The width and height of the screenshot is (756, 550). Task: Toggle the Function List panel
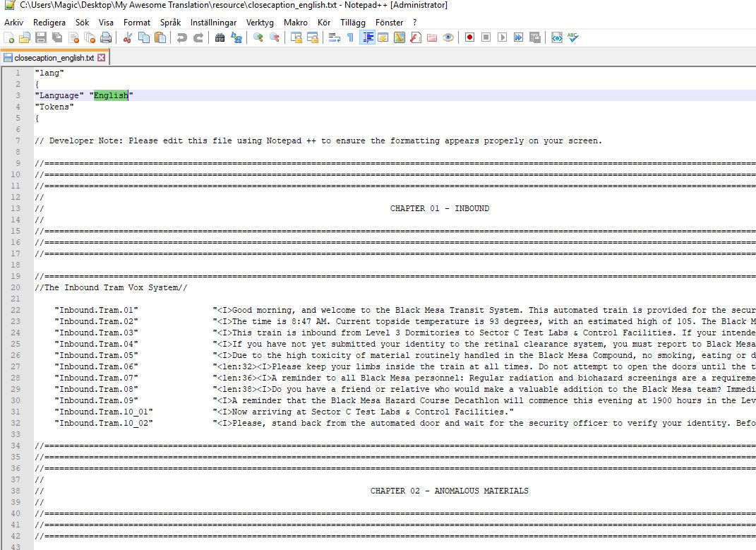pyautogui.click(x=416, y=37)
